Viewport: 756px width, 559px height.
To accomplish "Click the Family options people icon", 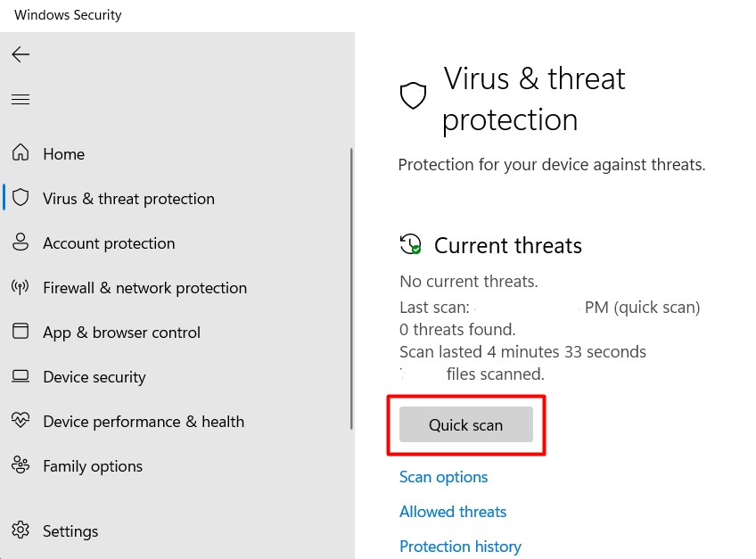I will [21, 465].
